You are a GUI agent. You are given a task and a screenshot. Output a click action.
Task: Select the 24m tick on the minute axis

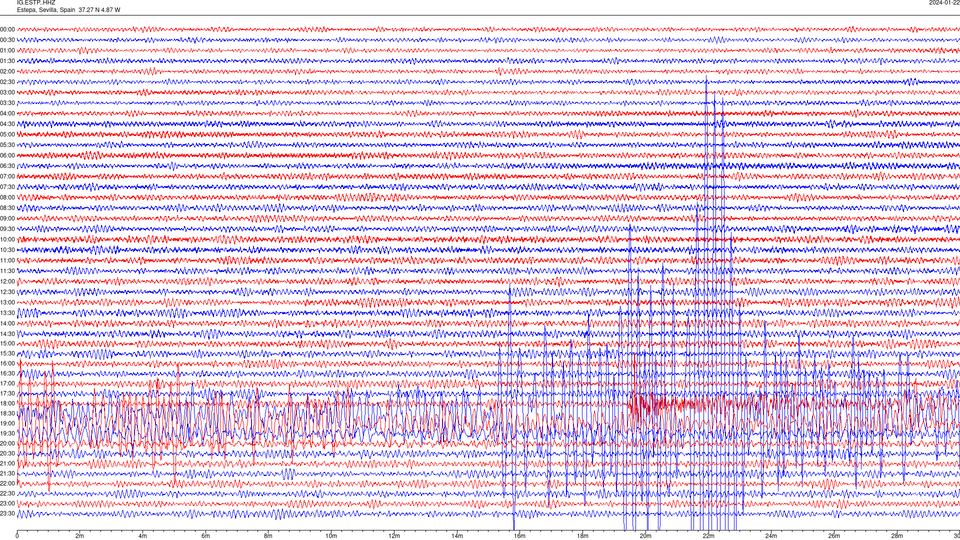tap(771, 536)
